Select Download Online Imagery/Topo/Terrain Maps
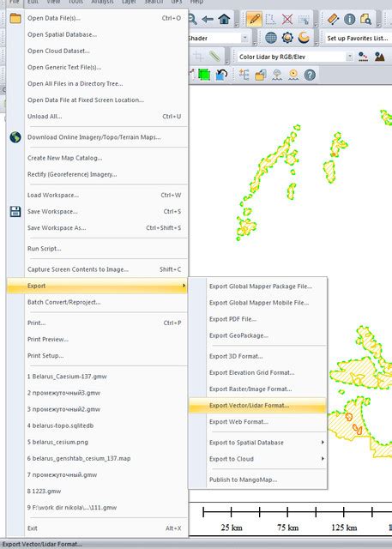392x549 pixels. tap(97, 137)
